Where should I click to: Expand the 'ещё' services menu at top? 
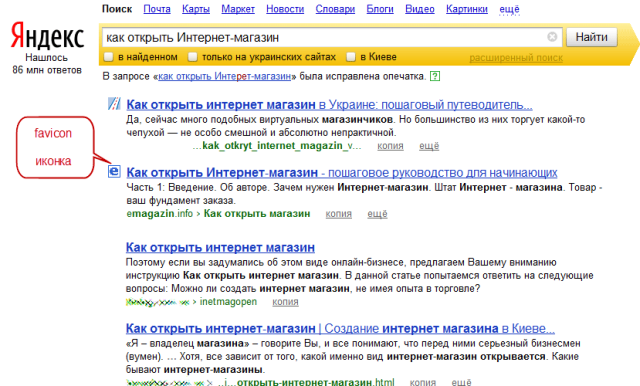(509, 9)
